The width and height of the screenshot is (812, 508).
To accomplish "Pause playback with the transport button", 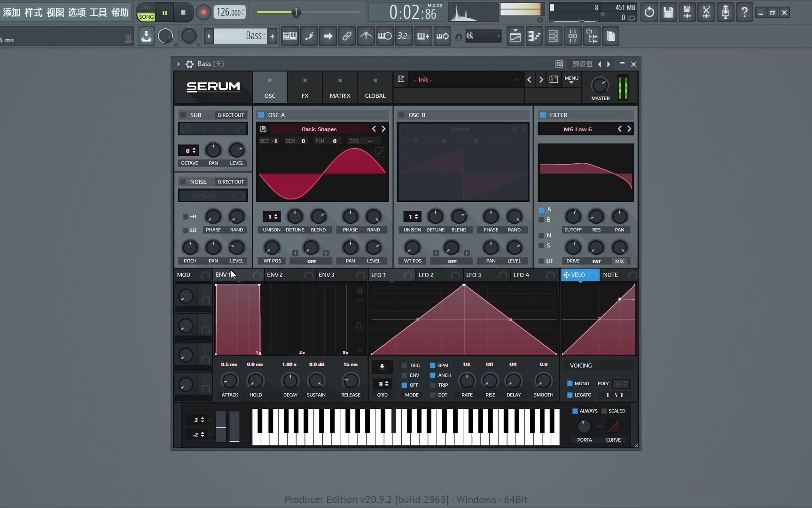I will [164, 13].
